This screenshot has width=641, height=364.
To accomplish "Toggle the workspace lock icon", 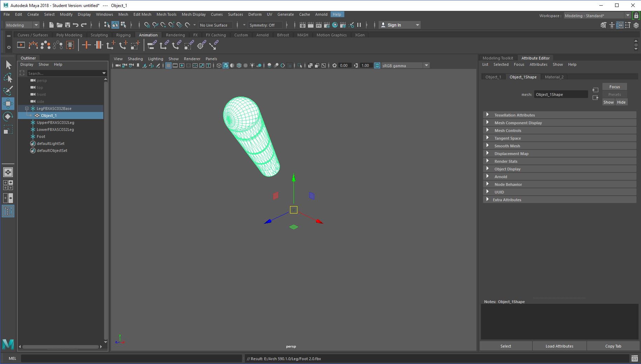I will 636,15.
